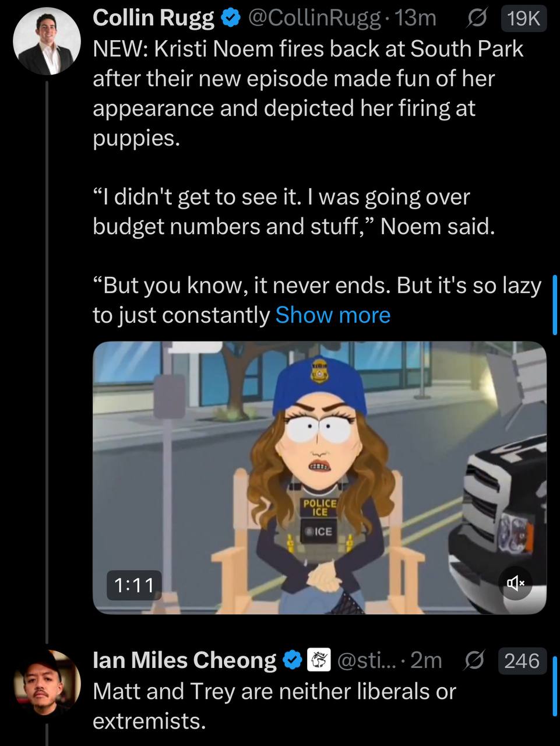Click Ian Miles Cheong's verified badge
This screenshot has width=560, height=746.
(292, 660)
